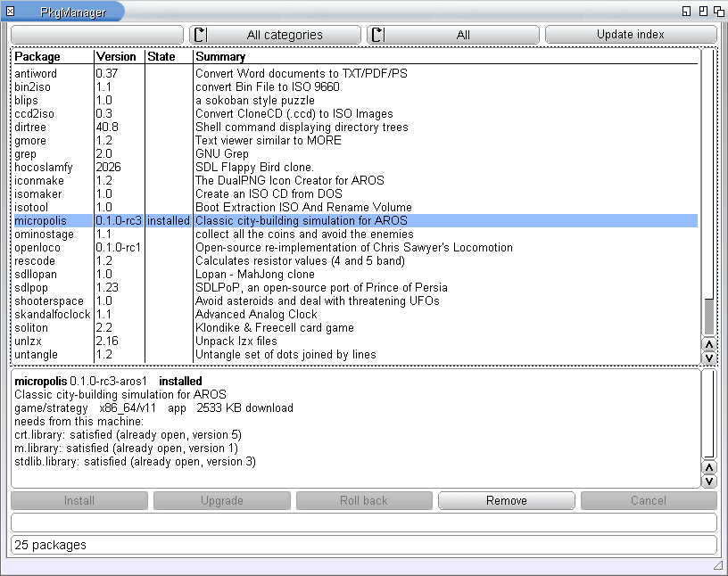This screenshot has width=728, height=576.
Task: Select the dirtree package row
Action: point(356,128)
